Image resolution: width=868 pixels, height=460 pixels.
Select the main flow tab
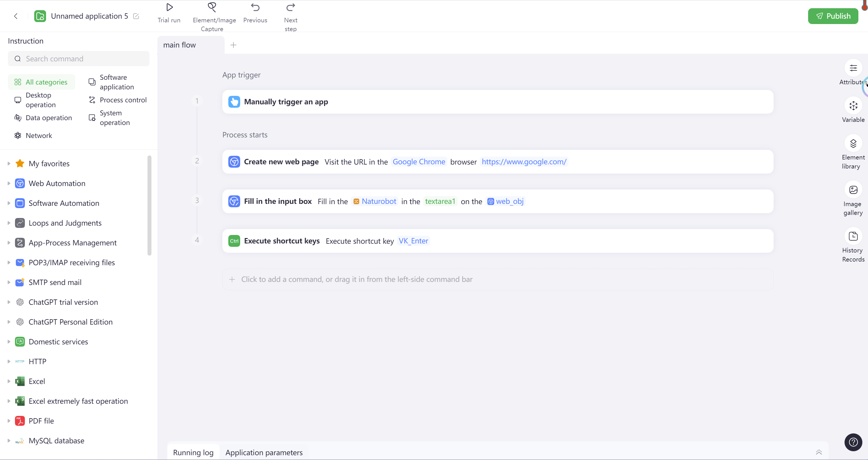(x=180, y=45)
